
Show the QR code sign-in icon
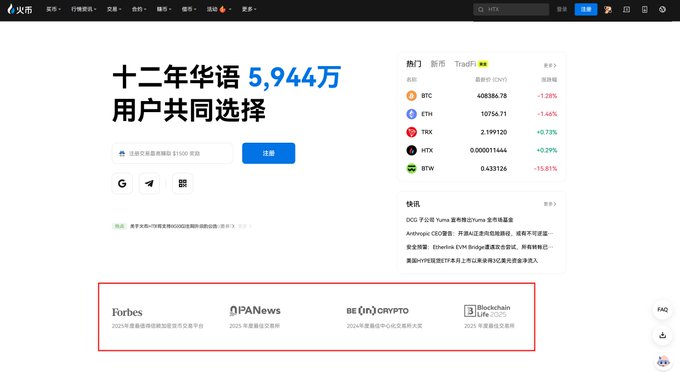tap(183, 183)
